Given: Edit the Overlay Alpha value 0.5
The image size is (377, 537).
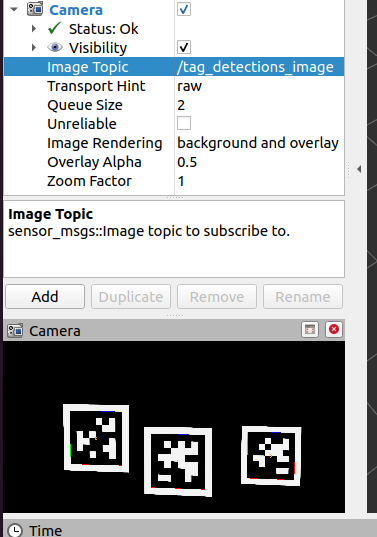Looking at the screenshot, I should click(x=187, y=162).
